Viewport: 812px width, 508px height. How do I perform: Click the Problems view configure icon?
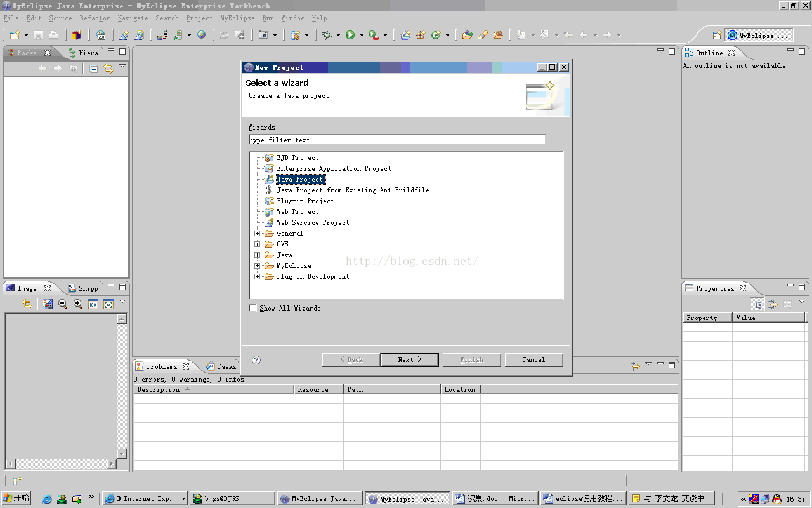point(635,366)
